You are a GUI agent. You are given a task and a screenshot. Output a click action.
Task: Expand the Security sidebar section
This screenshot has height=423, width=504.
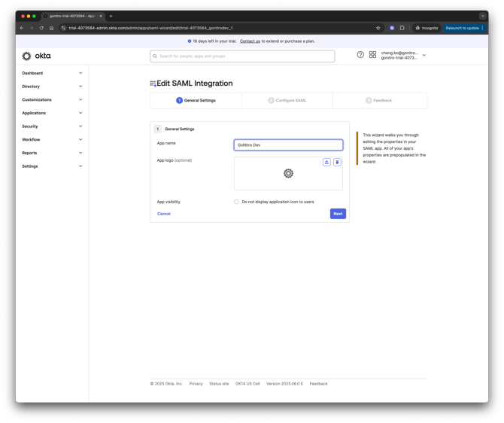pyautogui.click(x=52, y=126)
